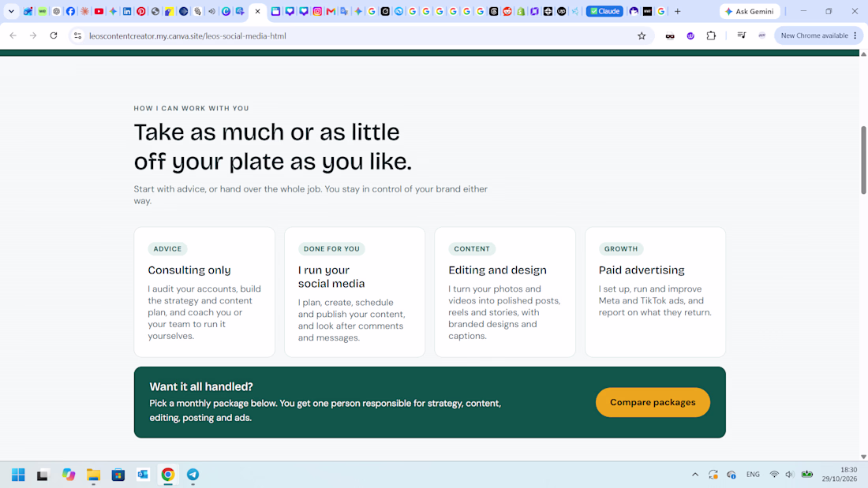This screenshot has width=868, height=488.
Task: Switch to the Pinterest tab
Action: [x=141, y=11]
